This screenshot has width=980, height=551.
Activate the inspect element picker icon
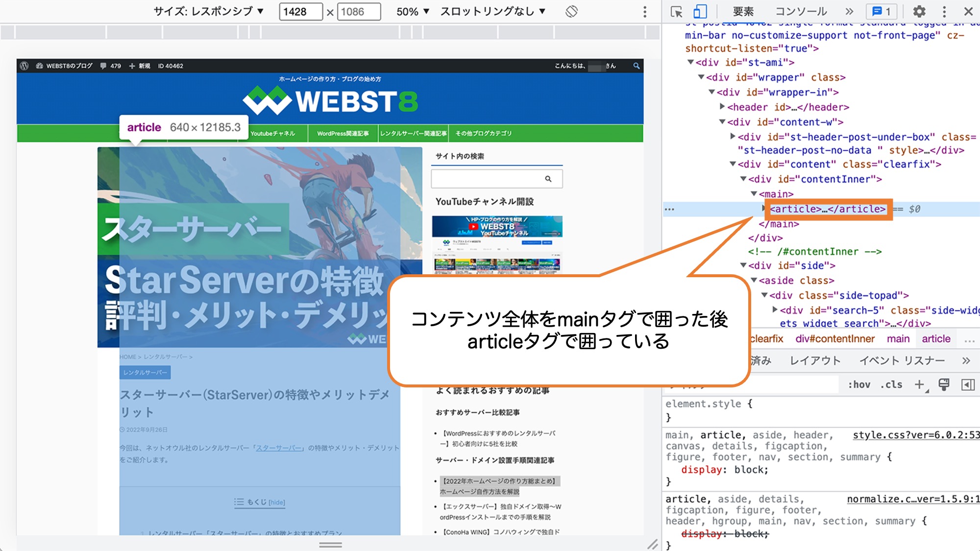coord(677,11)
